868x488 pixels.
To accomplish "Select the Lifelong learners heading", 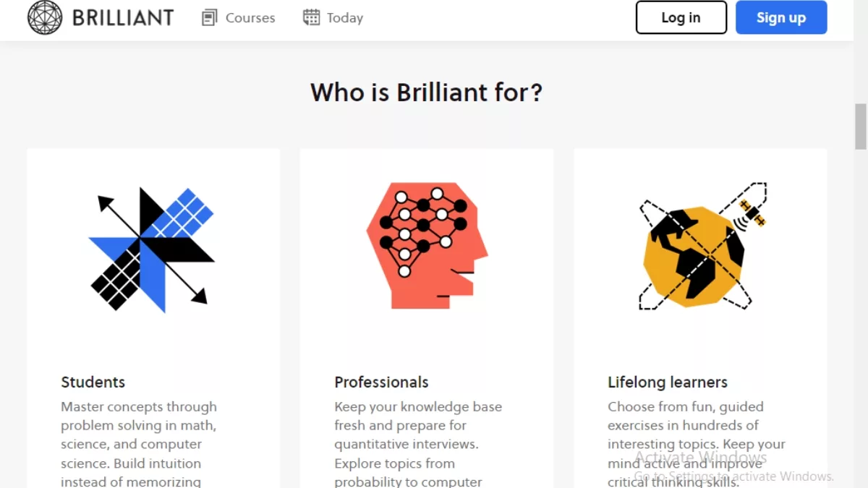I will (x=668, y=382).
